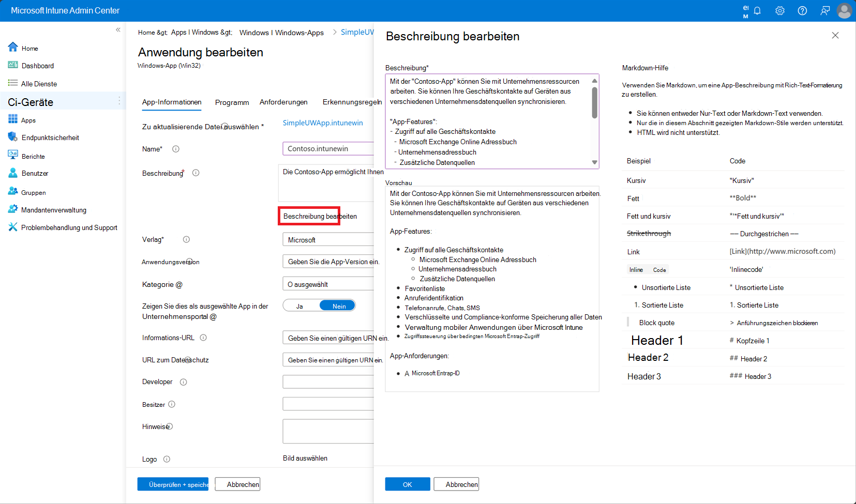Set featured app toggle to Nein
This screenshot has height=504, width=856.
pyautogui.click(x=338, y=306)
